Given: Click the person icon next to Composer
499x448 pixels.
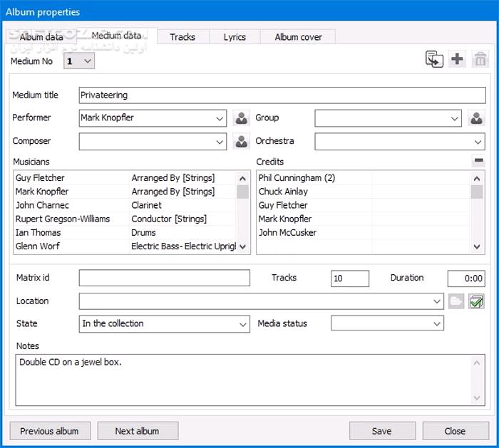Looking at the screenshot, I should [x=242, y=142].
